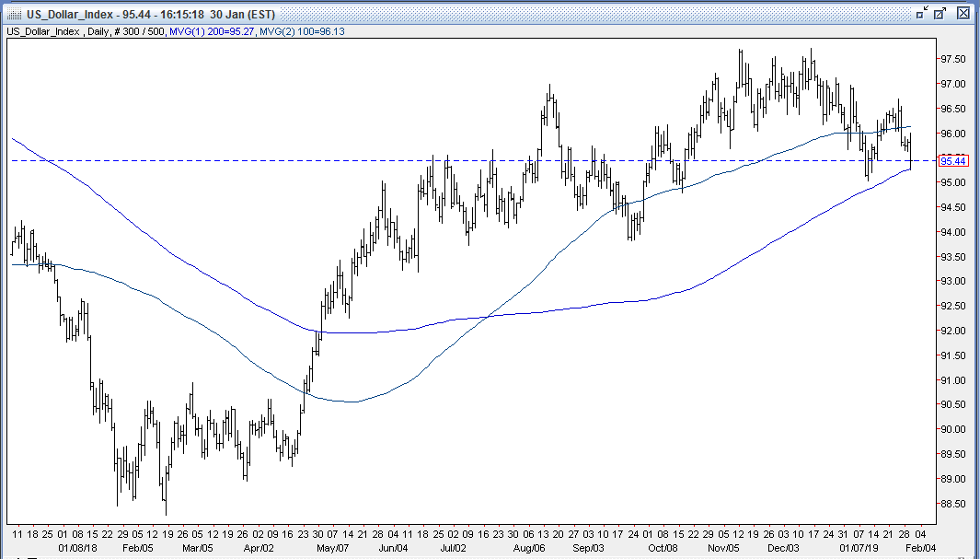Click the 95.00 price axis label

point(955,182)
